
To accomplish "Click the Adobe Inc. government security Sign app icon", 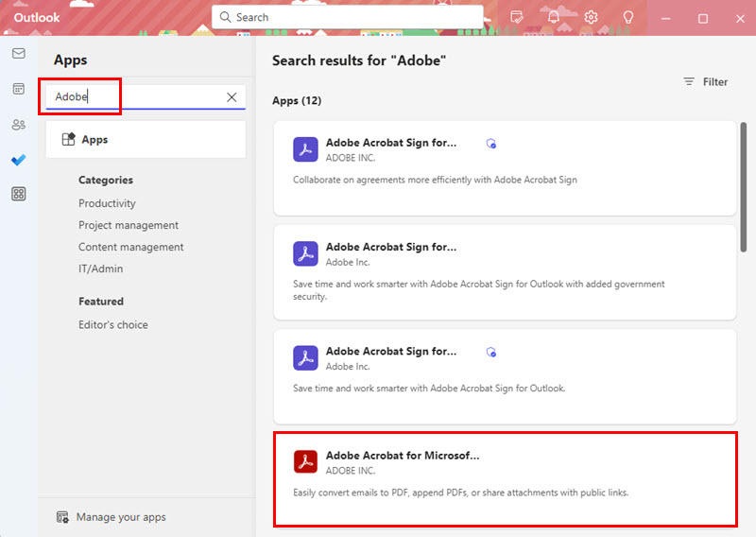I will point(305,253).
